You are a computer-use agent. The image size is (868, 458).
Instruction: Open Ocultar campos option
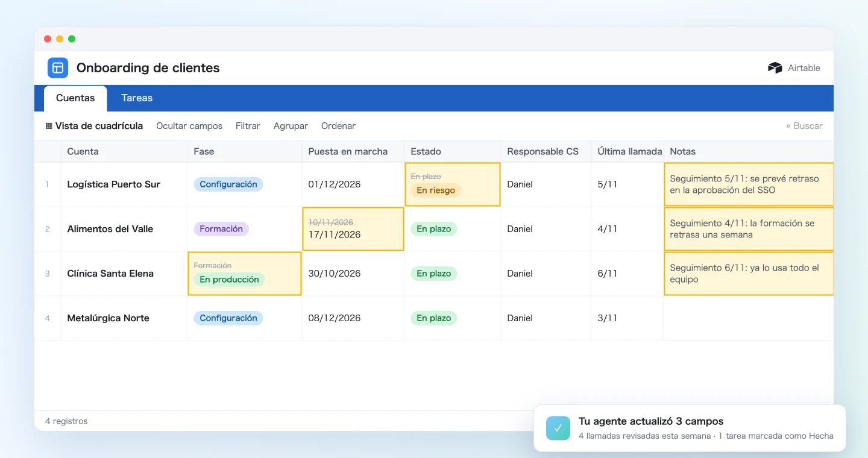coord(189,126)
